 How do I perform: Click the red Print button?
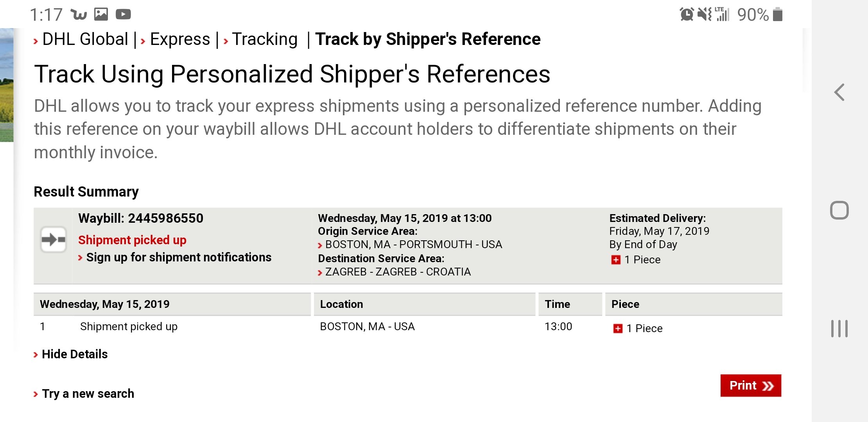(x=751, y=386)
